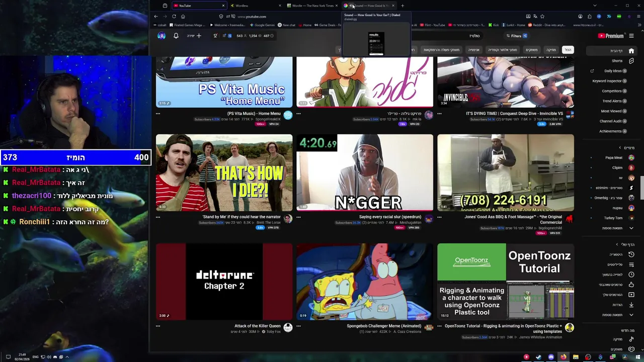Open Competitors in the sidebar
This screenshot has height=362, width=644.
614,91
